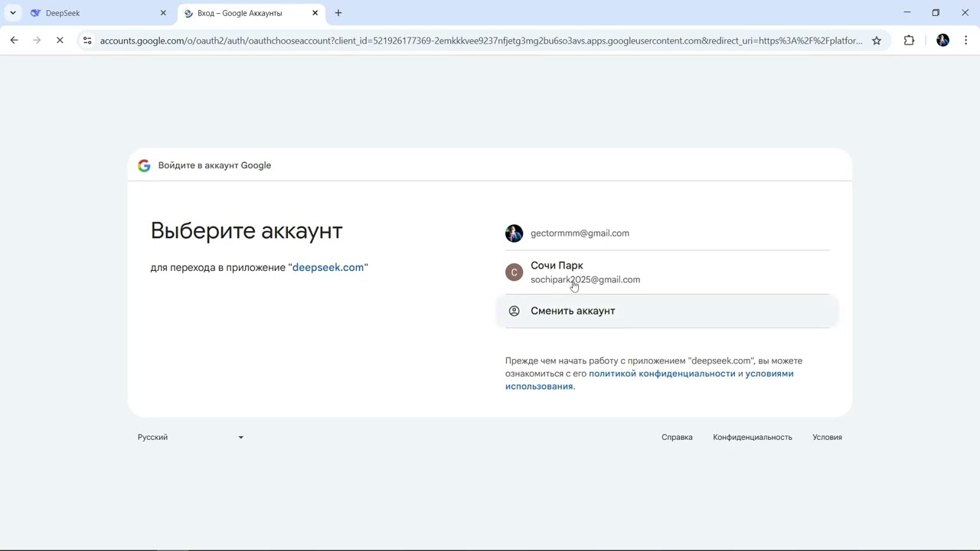Screen dimensions: 980x551
Task: Click sochipark2025@gmail.com email text
Action: (x=585, y=279)
